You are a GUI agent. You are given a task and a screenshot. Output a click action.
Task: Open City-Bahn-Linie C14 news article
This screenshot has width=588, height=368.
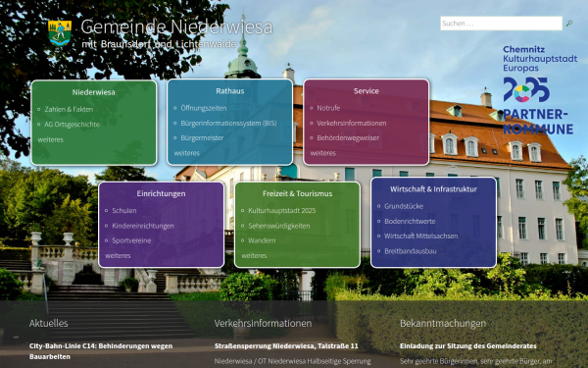[x=101, y=351]
